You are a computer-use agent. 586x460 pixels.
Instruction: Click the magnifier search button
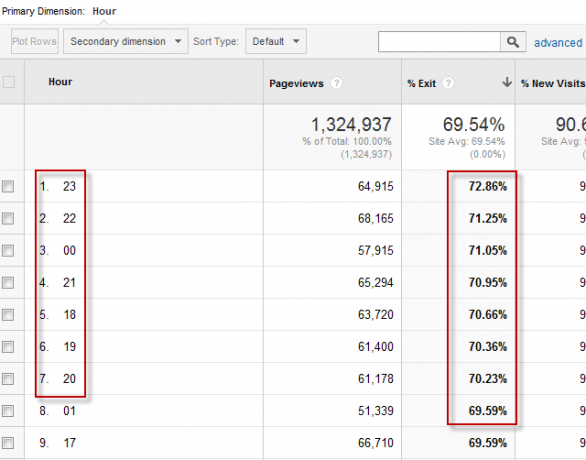pyautogui.click(x=513, y=42)
